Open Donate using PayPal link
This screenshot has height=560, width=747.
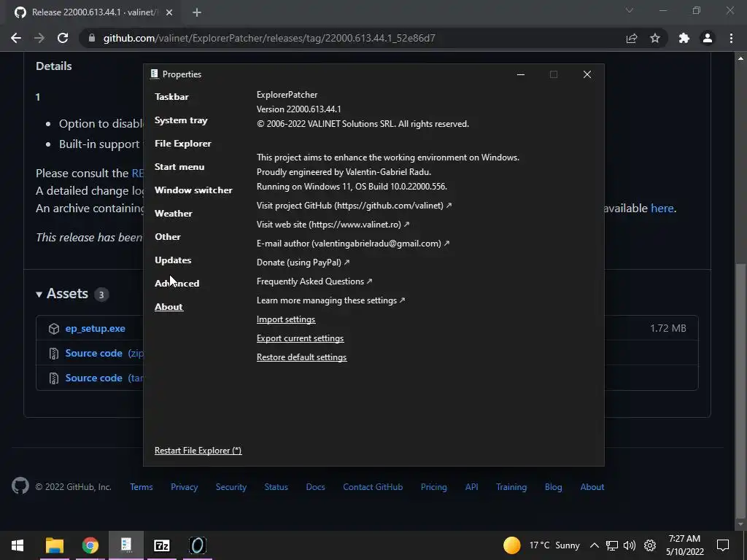[x=303, y=262]
